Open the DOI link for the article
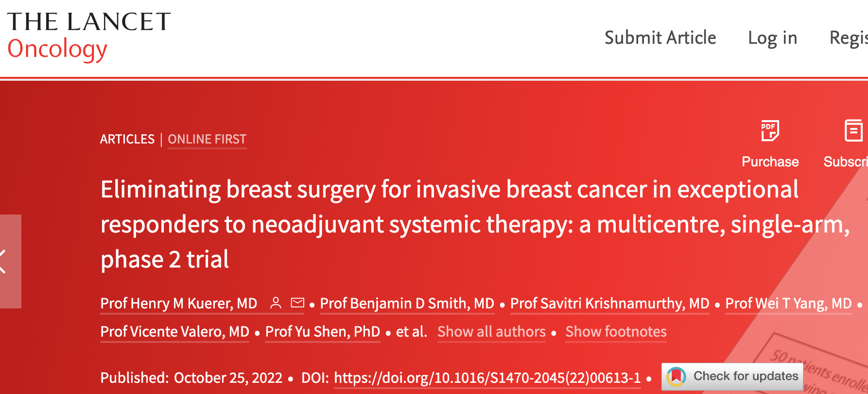Viewport: 868px width, 394px height. 487,378
